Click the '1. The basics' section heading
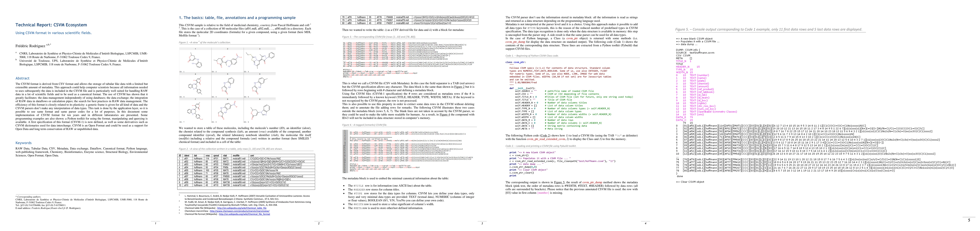980x231 pixels. [x=237, y=18]
